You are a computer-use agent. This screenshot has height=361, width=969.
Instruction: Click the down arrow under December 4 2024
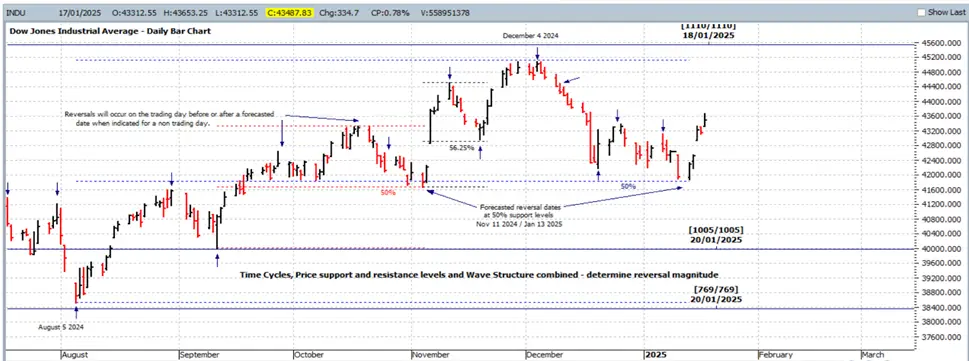click(x=538, y=54)
